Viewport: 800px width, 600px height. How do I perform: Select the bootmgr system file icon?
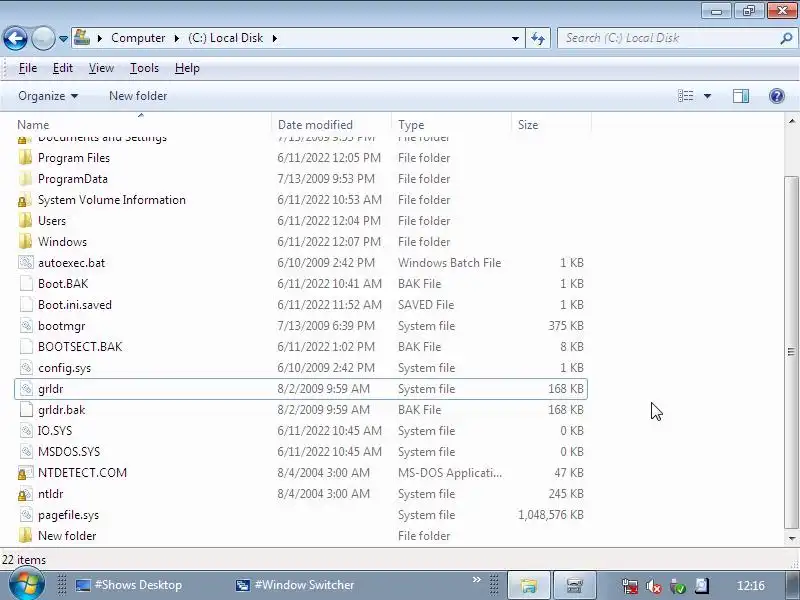[x=26, y=326]
